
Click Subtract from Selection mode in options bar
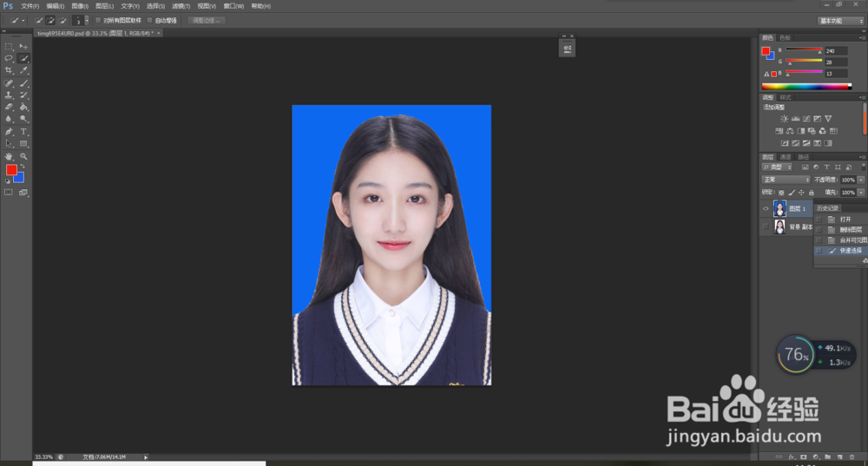pyautogui.click(x=62, y=21)
